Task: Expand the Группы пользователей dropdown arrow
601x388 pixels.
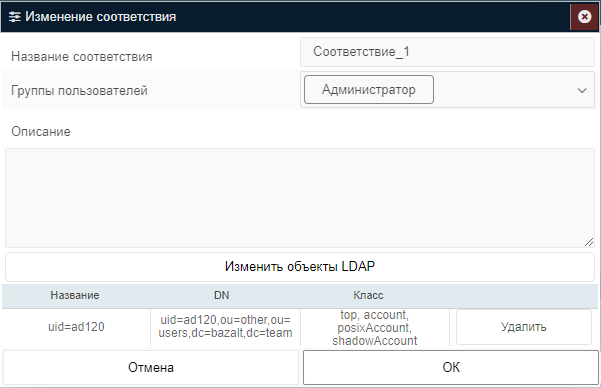Action: pos(582,90)
